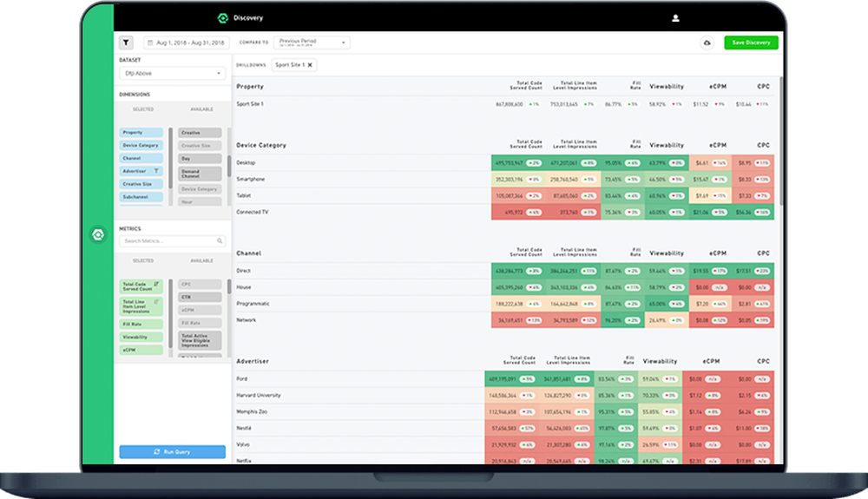Click the Connected TV row
The width and height of the screenshot is (868, 499).
click(x=504, y=212)
